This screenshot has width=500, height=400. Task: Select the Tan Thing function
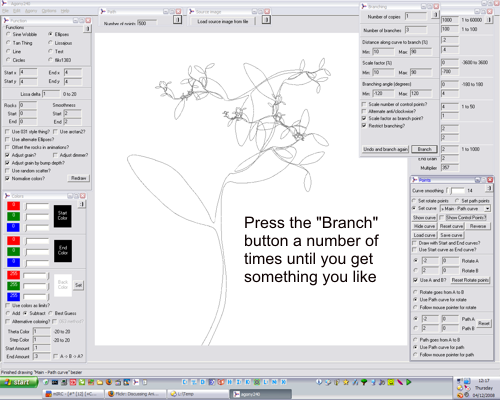point(19,43)
